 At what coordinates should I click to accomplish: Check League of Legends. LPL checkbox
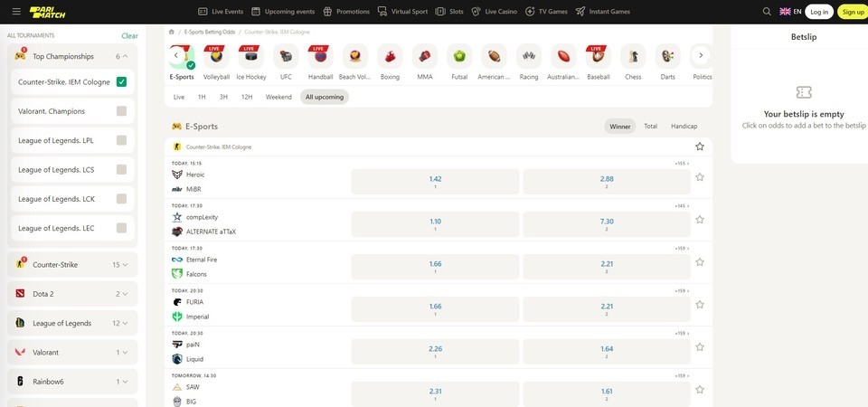coord(121,141)
